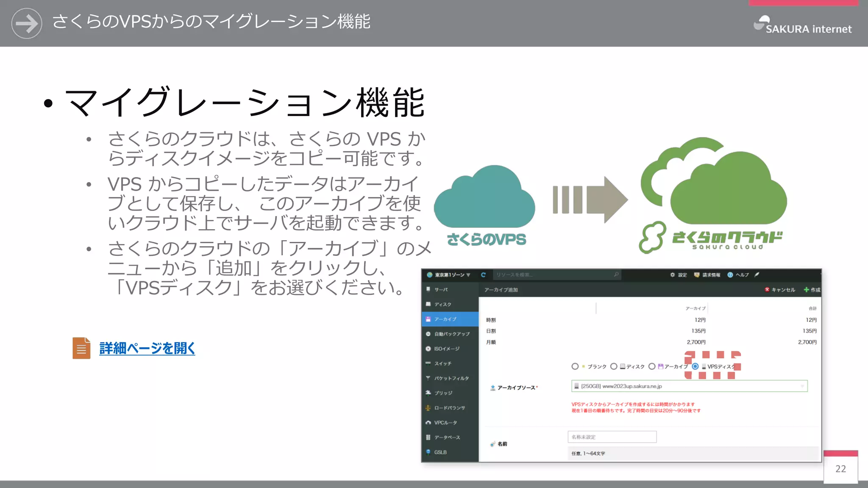This screenshot has height=488, width=868.
Task: Click the orange document icon beside the details link
Action: [81, 348]
